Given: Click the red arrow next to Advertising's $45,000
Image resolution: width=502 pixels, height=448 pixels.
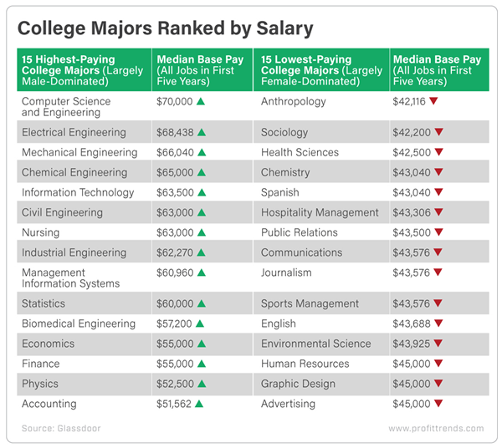Looking at the screenshot, I should pyautogui.click(x=438, y=404).
